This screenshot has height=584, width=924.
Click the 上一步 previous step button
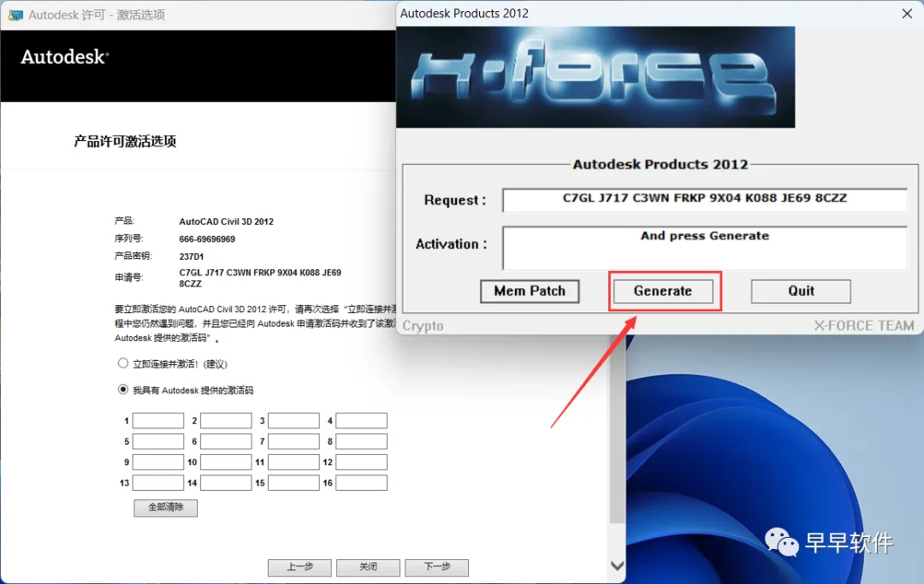299,568
